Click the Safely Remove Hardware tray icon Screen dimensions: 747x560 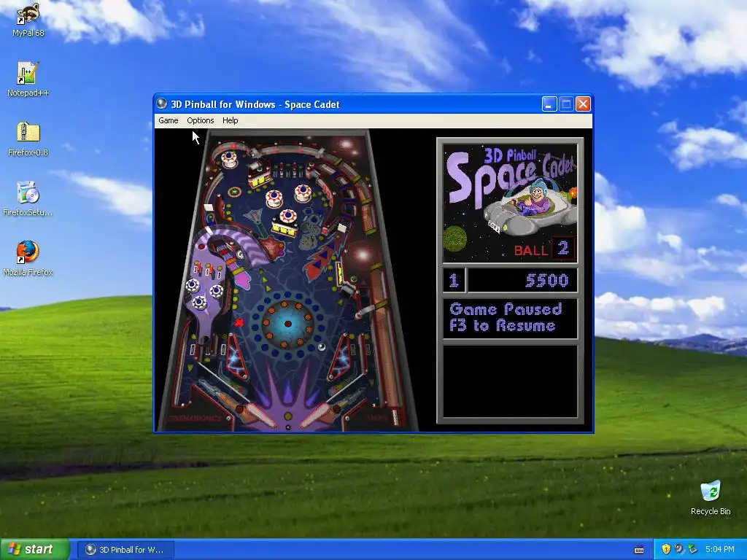coord(693,550)
